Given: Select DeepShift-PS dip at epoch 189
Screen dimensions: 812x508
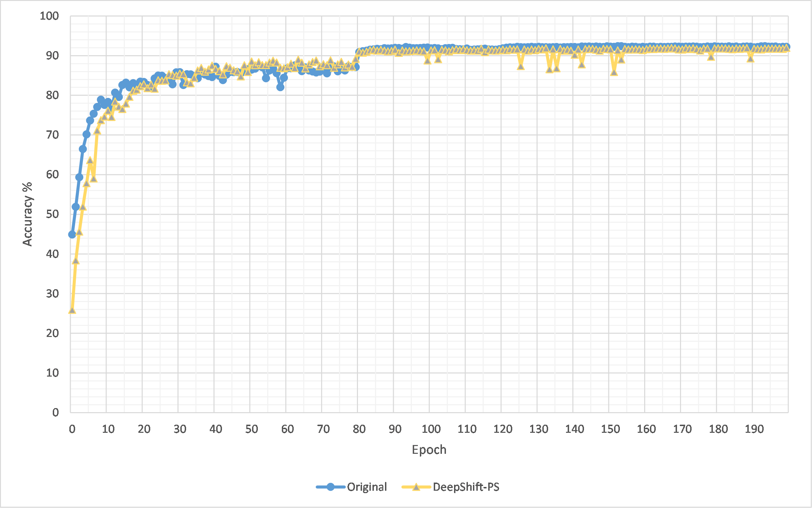Looking at the screenshot, I should (750, 59).
